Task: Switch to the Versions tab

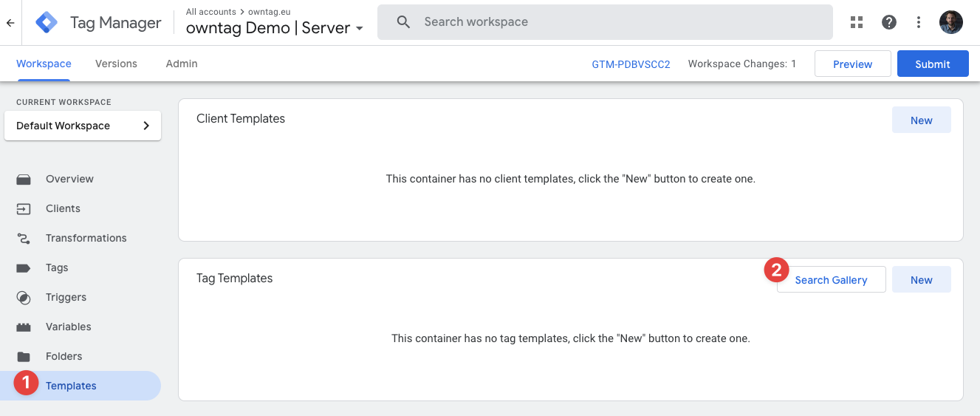Action: 116,64
